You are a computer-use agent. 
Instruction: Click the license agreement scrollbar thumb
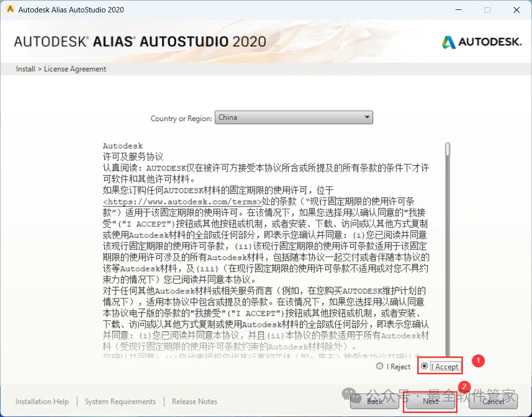(x=448, y=149)
